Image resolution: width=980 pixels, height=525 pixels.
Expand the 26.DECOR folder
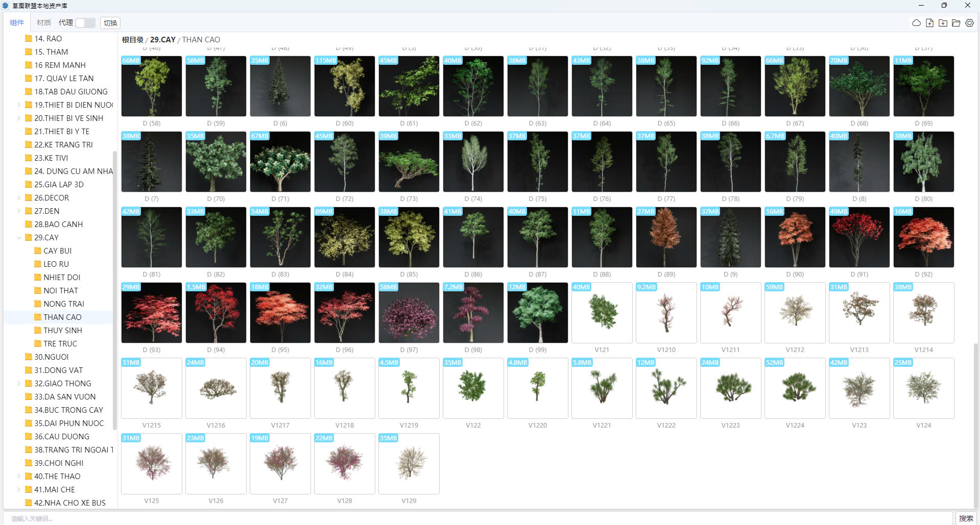coord(19,197)
